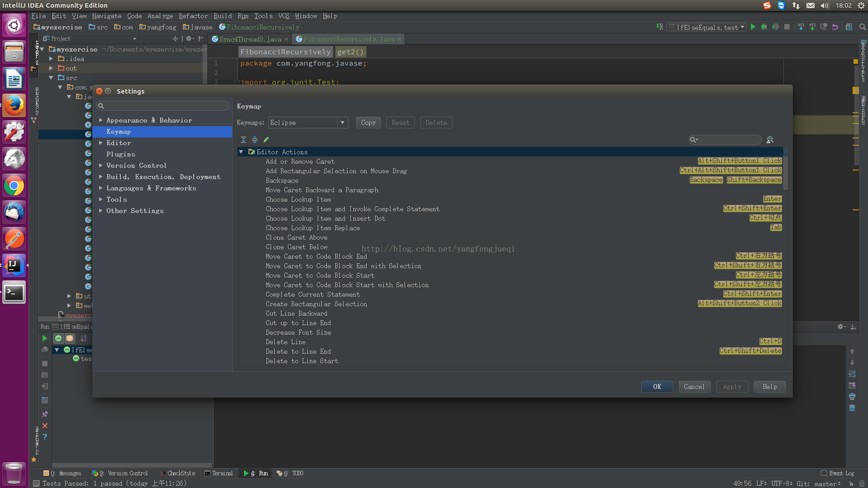Click Collapse All icon in Keymap toolbar
The width and height of the screenshot is (868, 488).
pos(255,140)
